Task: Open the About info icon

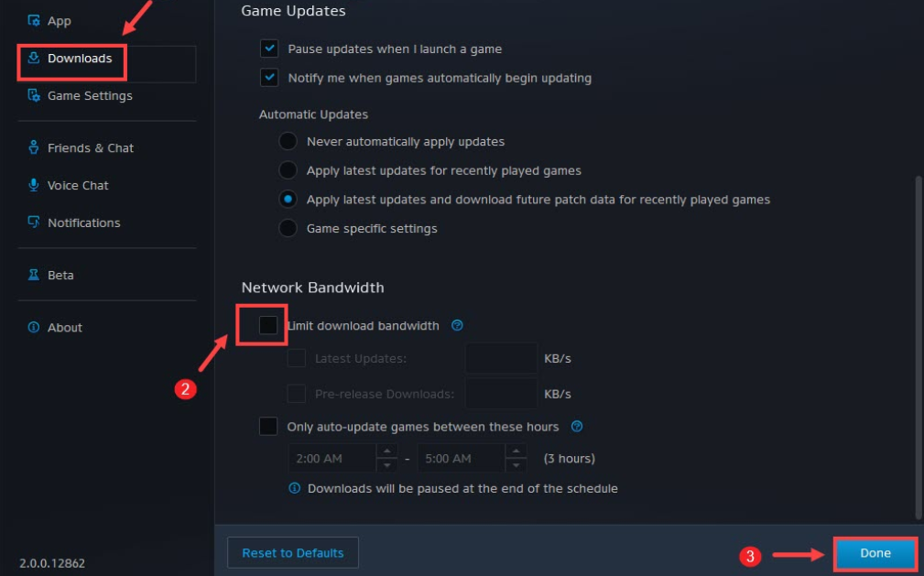Action: 34,327
